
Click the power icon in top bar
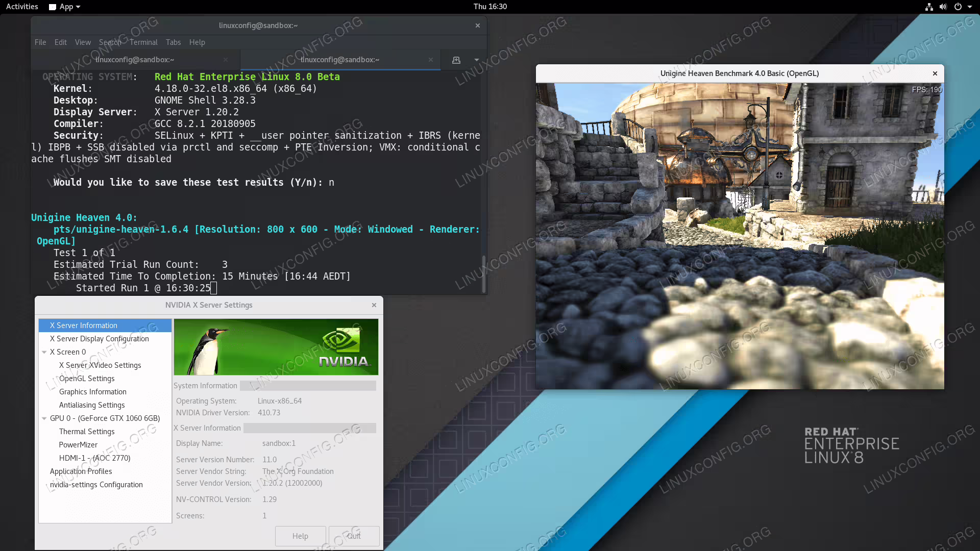958,7
